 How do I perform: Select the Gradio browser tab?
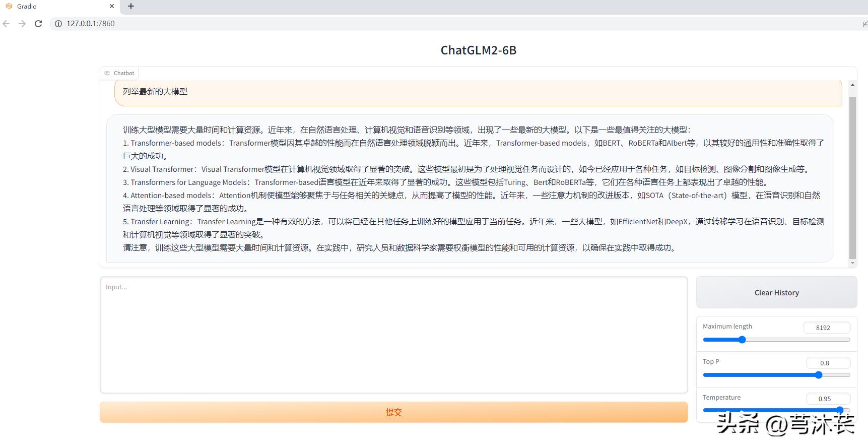coord(59,7)
